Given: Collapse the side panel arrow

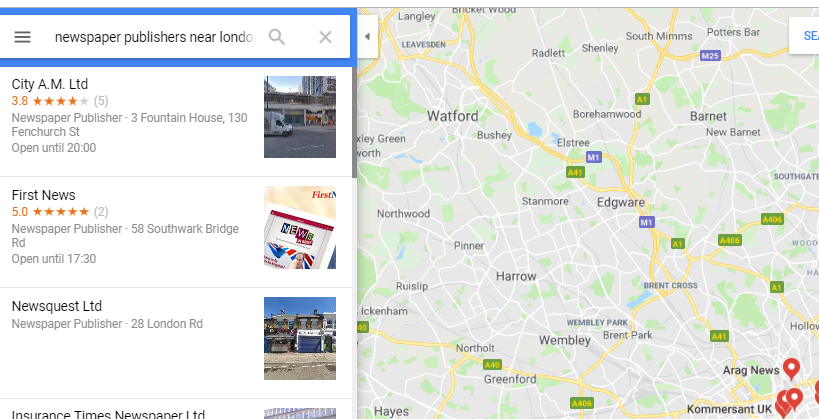Looking at the screenshot, I should click(367, 37).
